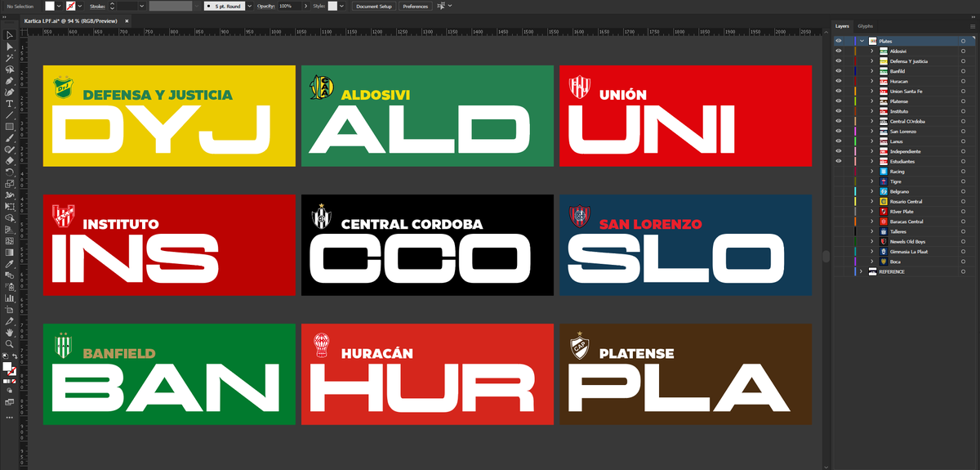Click the Opacity 100% input field
The width and height of the screenshot is (980, 470).
pyautogui.click(x=289, y=6)
